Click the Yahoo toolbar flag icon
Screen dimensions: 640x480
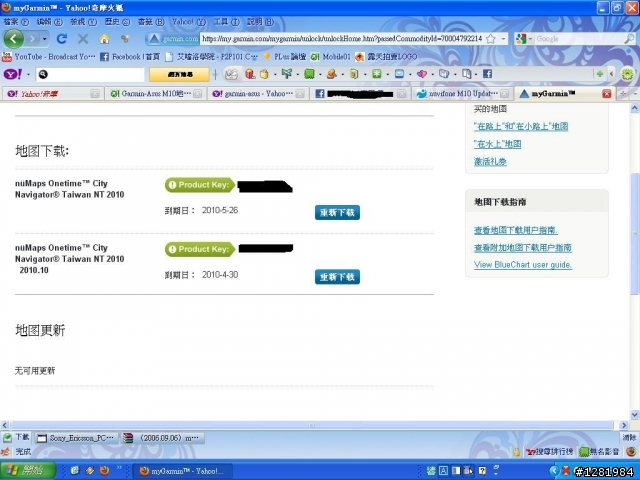coord(287,74)
